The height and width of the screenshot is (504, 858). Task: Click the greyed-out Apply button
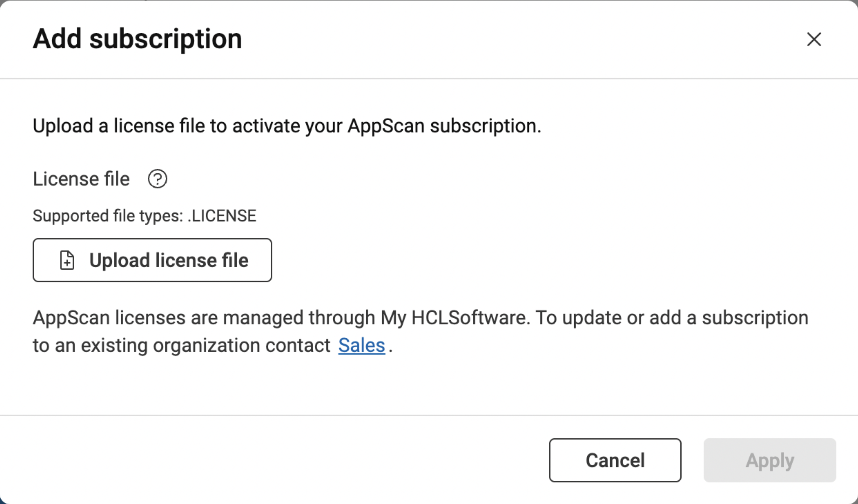click(770, 460)
